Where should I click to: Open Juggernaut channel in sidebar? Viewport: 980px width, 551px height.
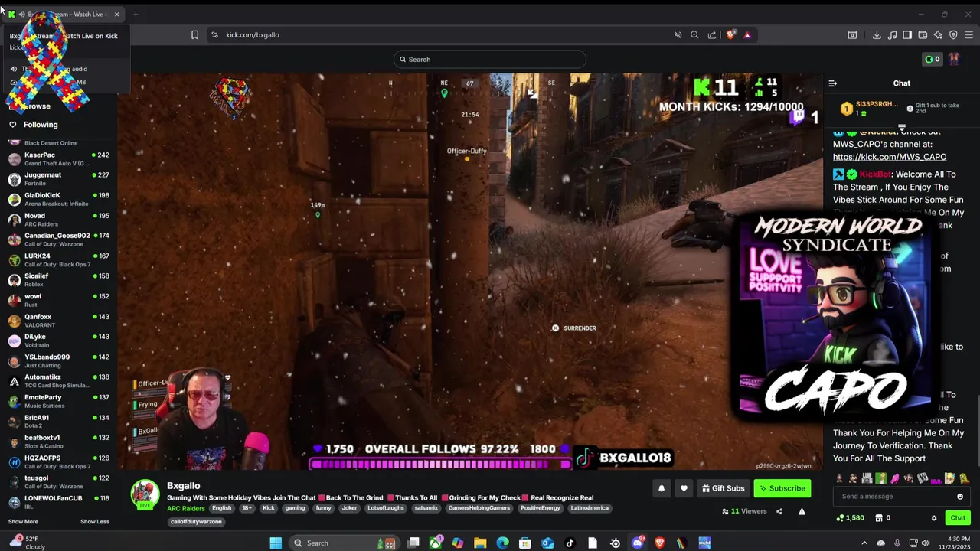(60, 178)
